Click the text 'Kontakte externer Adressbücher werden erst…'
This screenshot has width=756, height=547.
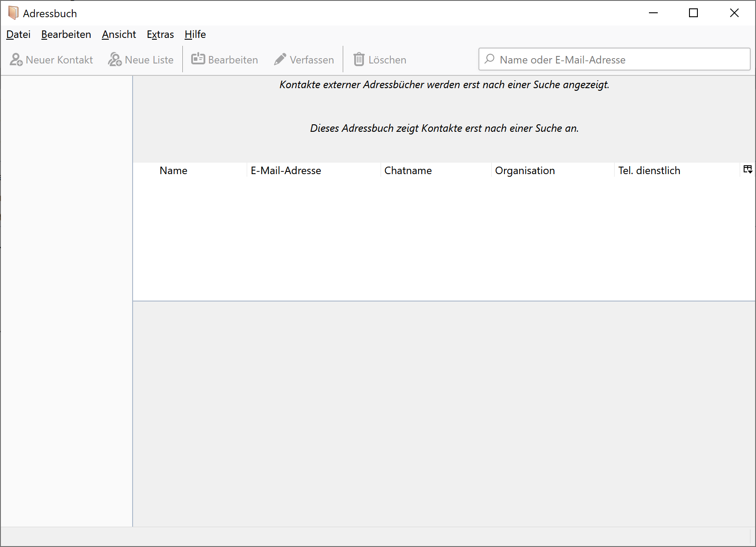[445, 85]
